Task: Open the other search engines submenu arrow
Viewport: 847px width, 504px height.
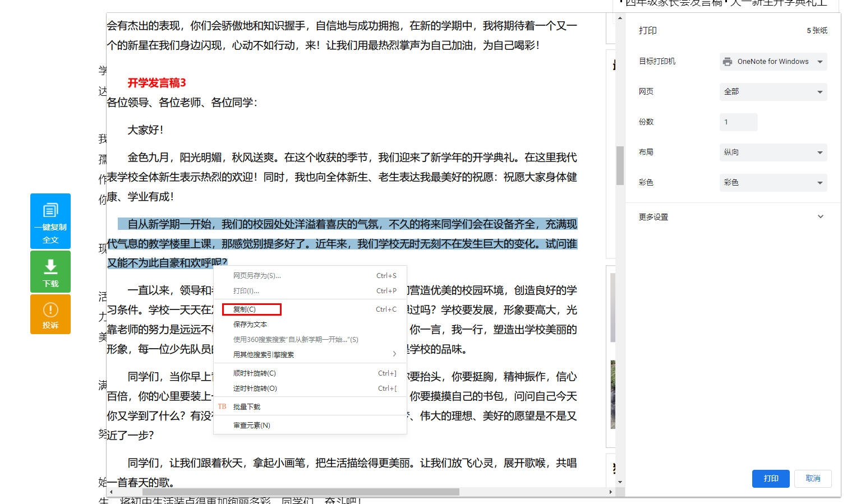Action: [x=394, y=354]
